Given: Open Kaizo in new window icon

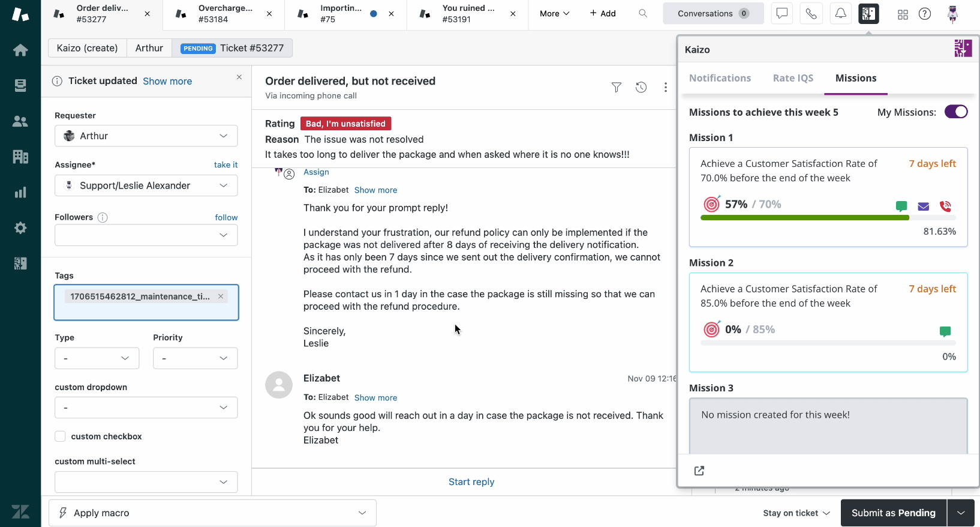Looking at the screenshot, I should 699,471.
